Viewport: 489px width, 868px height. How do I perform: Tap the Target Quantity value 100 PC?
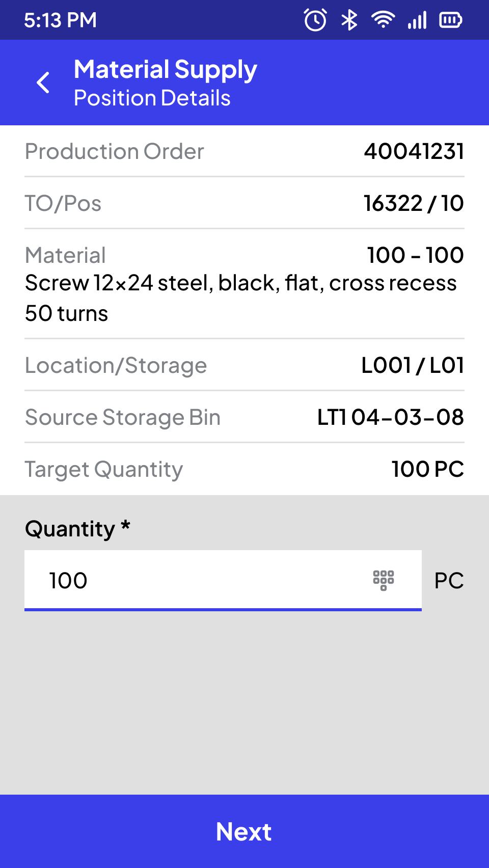[428, 469]
